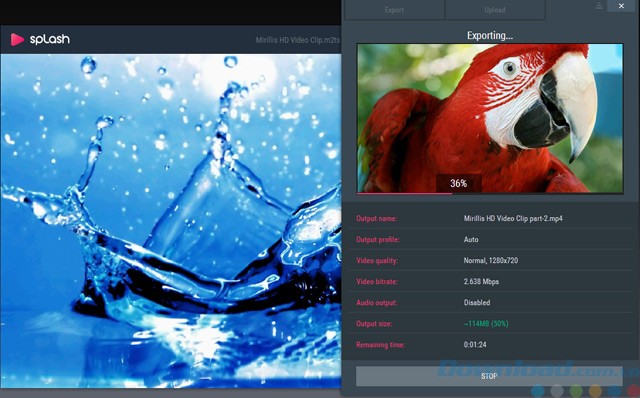Screen dimensions: 640x398
Task: Click the '~114MB (50%)' output size value
Action: (x=486, y=324)
